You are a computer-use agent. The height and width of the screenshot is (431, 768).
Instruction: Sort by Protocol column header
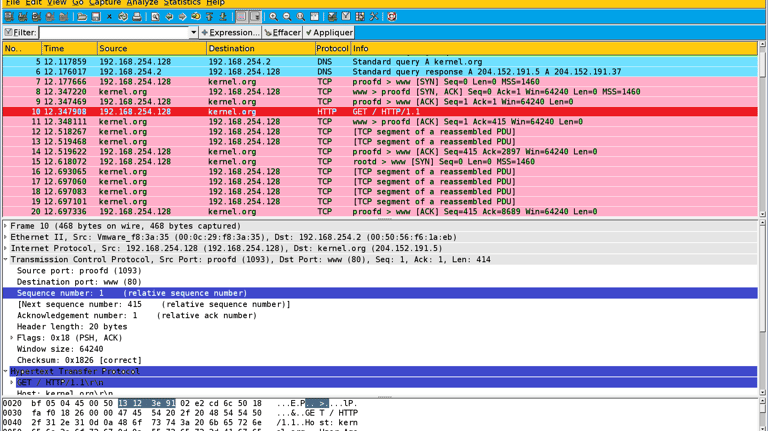click(333, 48)
